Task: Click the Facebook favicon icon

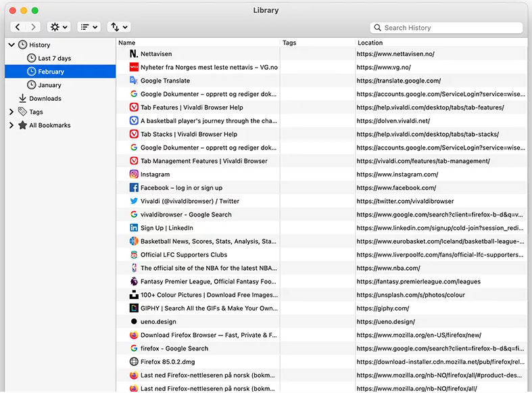Action: (x=134, y=188)
